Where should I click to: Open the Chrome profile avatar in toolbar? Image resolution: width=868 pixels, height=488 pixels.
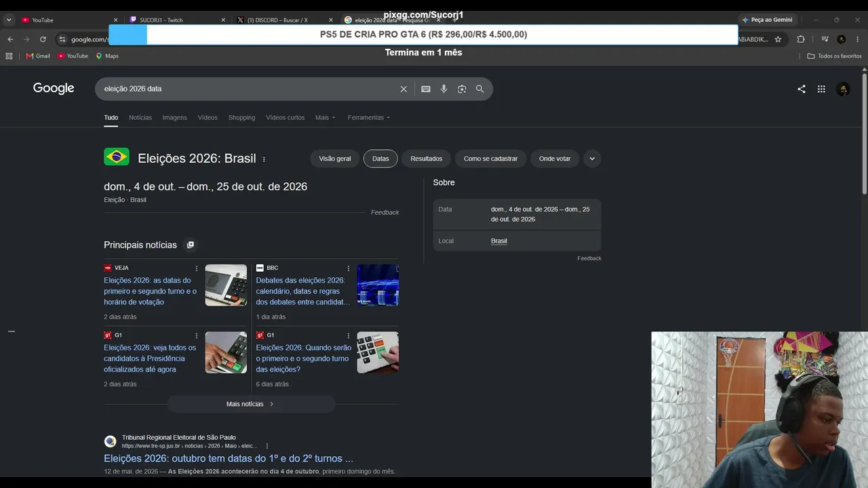tap(842, 39)
